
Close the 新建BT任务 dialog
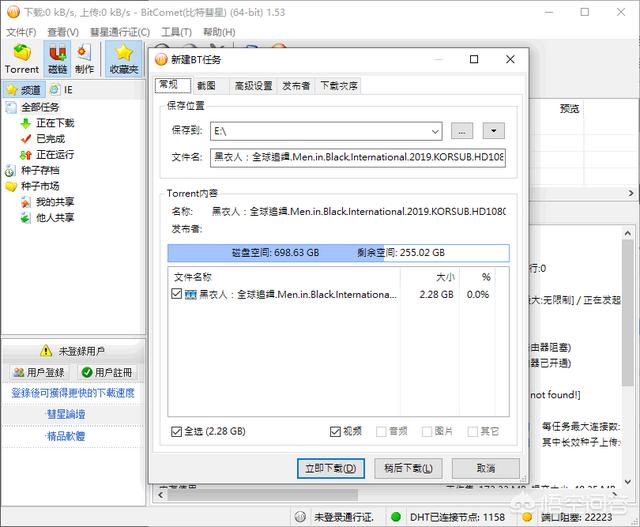(510, 60)
